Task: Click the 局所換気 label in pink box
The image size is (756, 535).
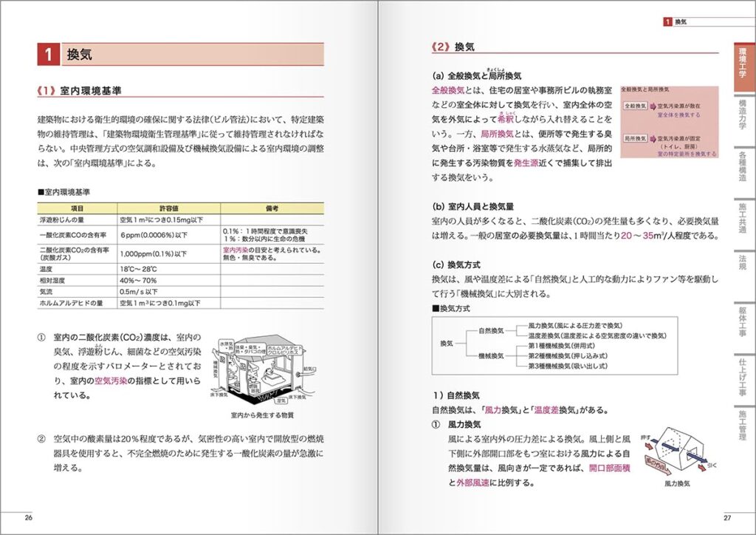Action: tap(634, 138)
